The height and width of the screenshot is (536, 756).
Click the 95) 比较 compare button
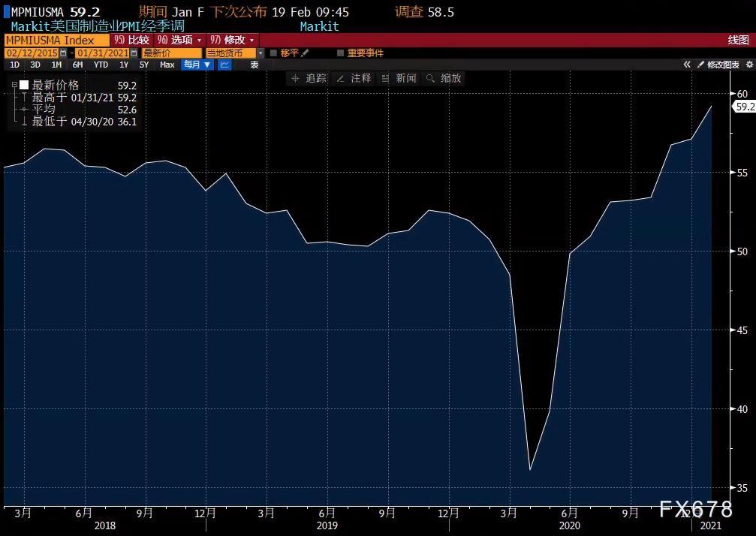pyautogui.click(x=131, y=40)
